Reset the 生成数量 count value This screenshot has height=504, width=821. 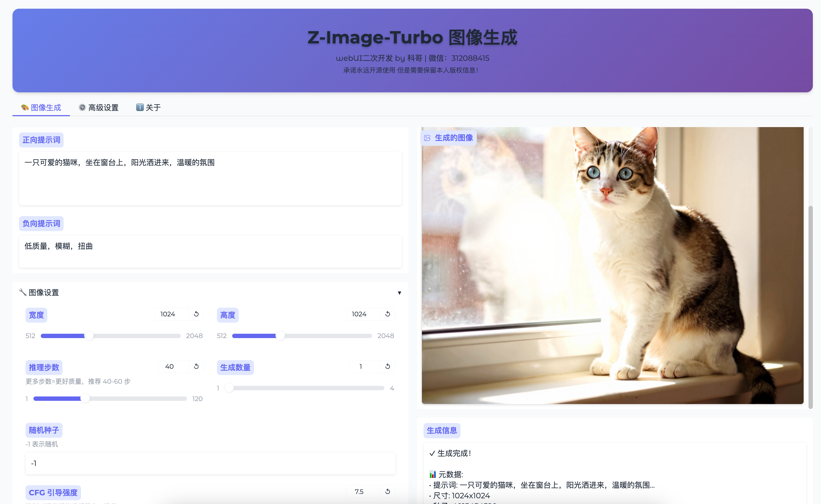(x=388, y=366)
